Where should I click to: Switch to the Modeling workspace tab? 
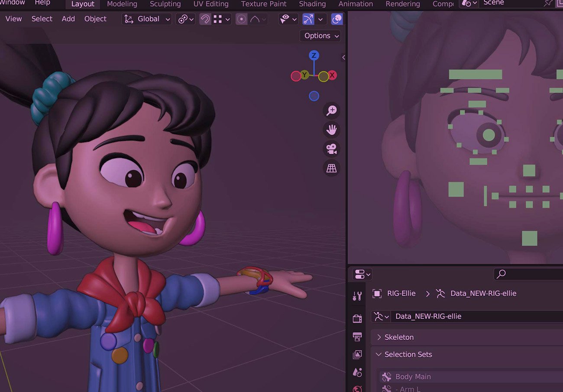point(122,4)
